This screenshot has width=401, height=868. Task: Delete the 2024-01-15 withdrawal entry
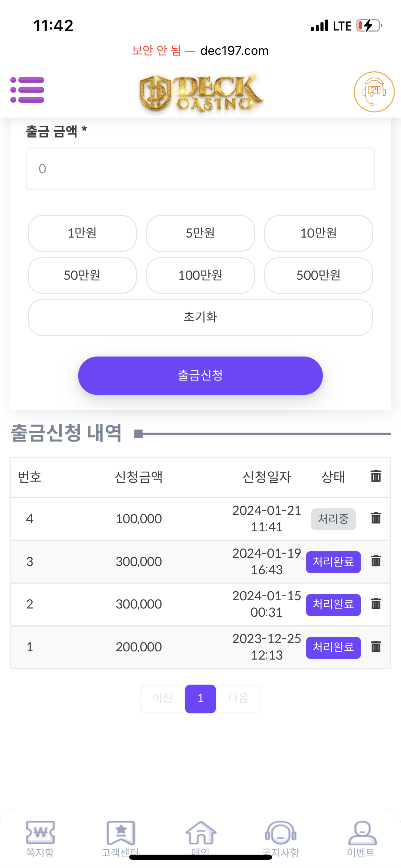376,604
